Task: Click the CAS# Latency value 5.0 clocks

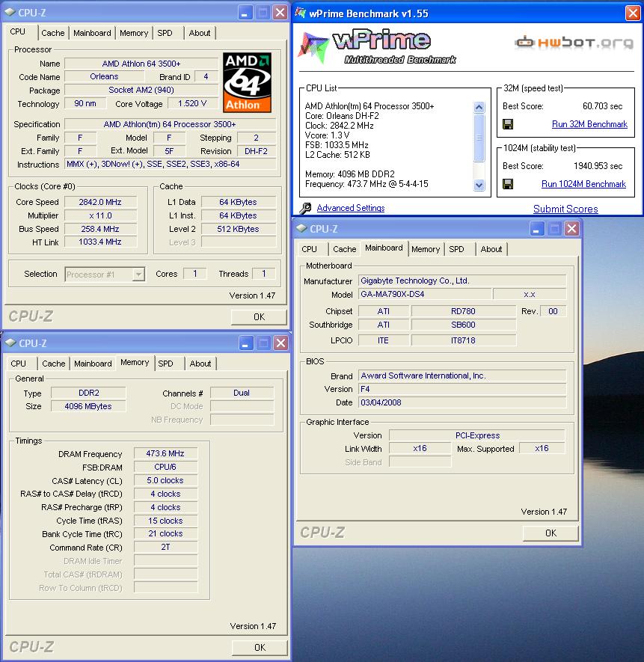Action: coord(165,480)
